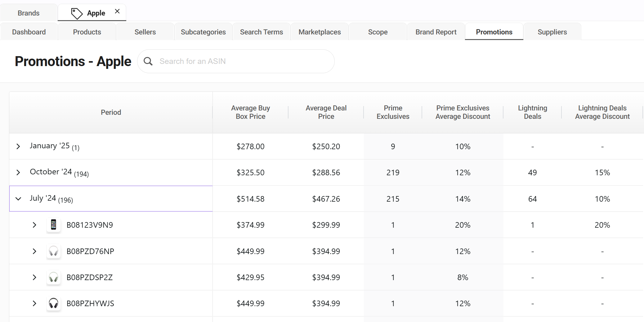Open the B08123V9N9 iPhone product thumbnail
Viewport: 644px width, 322px height.
click(x=53, y=225)
